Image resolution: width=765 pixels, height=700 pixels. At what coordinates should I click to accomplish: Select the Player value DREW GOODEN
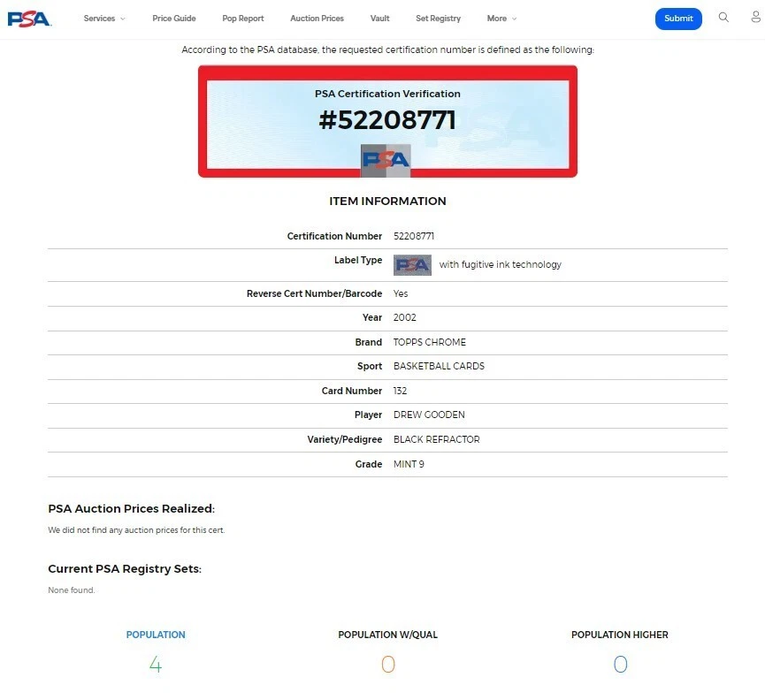tap(429, 415)
